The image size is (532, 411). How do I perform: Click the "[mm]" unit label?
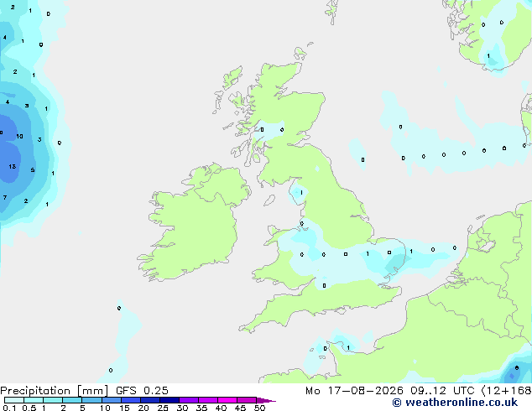coord(92,391)
